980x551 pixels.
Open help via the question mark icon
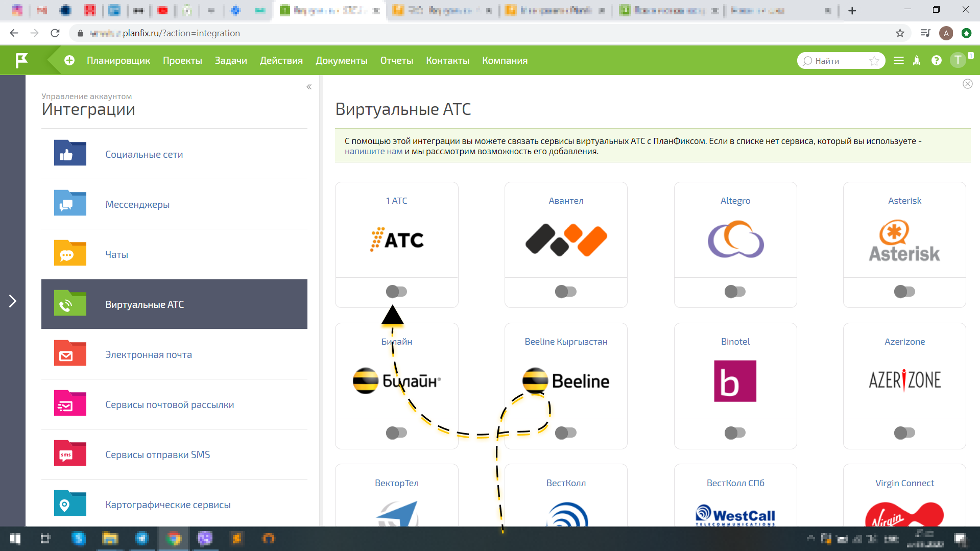937,60
